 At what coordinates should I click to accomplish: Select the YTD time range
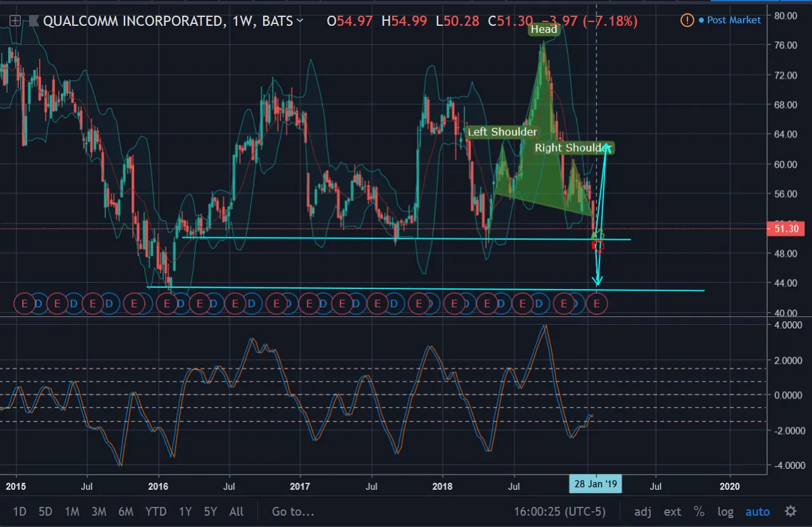[x=156, y=512]
